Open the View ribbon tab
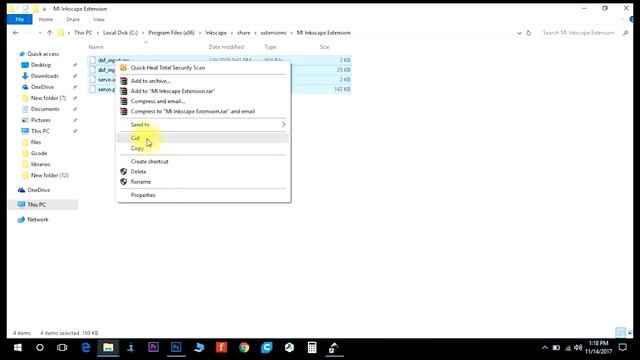 click(99, 19)
